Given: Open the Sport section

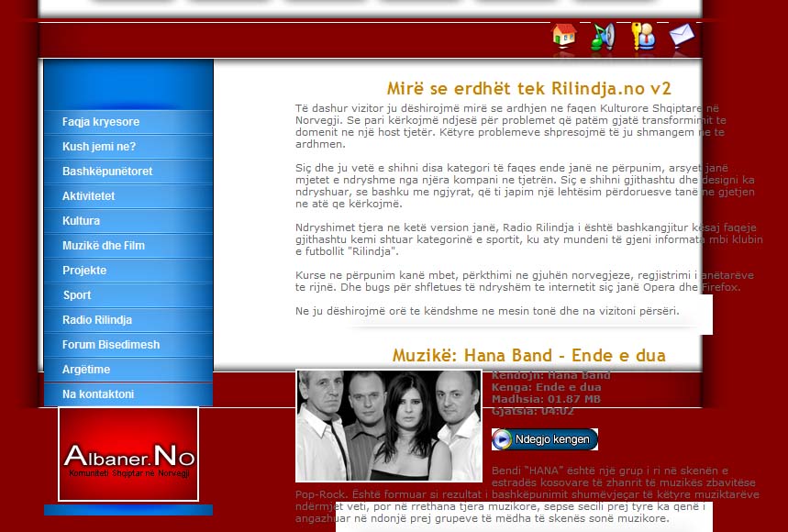Looking at the screenshot, I should tap(128, 294).
